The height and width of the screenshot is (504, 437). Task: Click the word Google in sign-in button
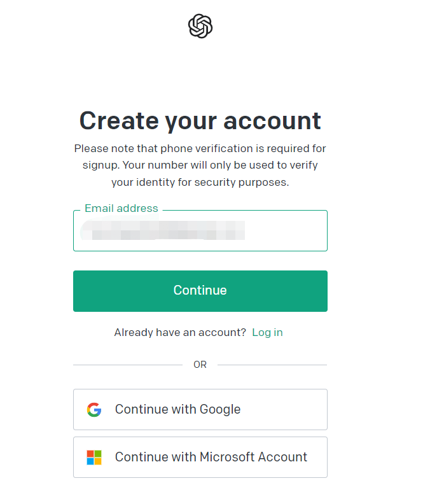220,410
